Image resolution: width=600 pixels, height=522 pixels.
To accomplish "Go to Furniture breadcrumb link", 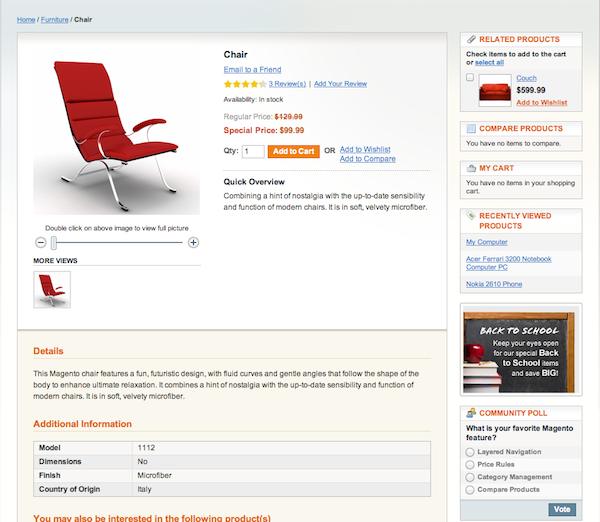I will [x=55, y=20].
